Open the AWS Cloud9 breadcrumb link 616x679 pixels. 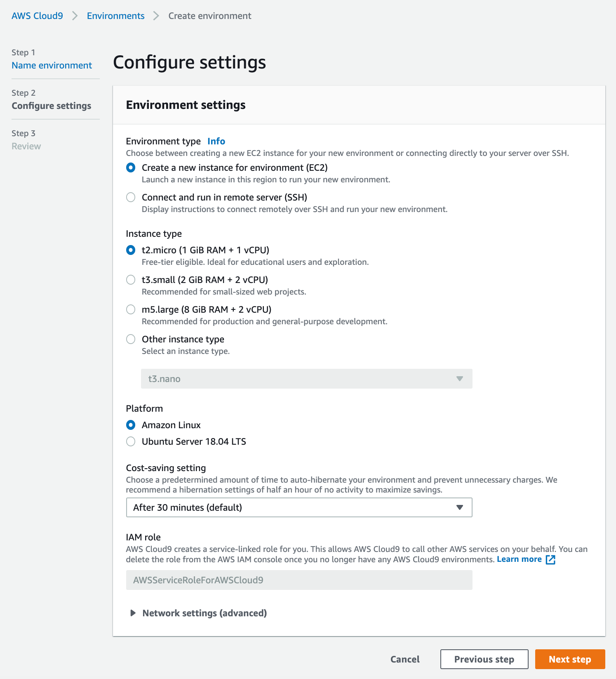38,16
